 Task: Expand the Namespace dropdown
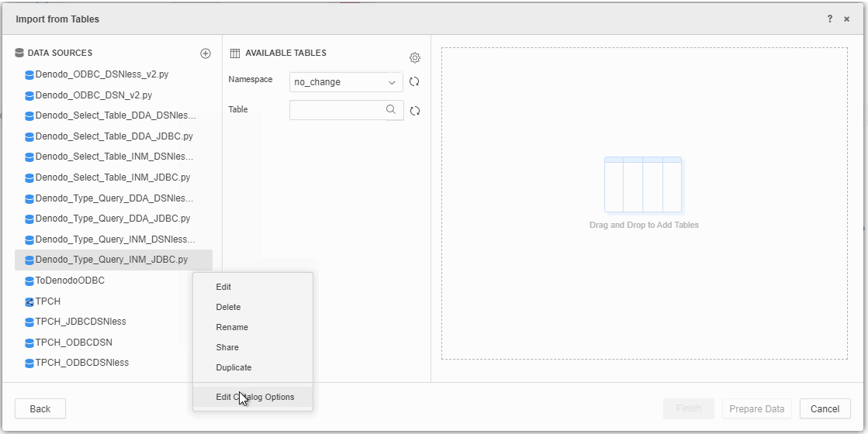pyautogui.click(x=391, y=82)
